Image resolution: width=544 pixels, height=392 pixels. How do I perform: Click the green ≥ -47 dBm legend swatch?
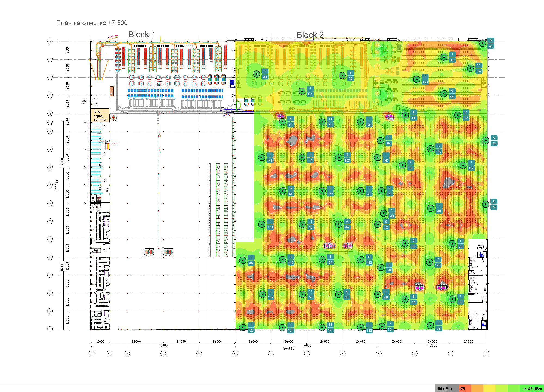[x=532, y=388]
